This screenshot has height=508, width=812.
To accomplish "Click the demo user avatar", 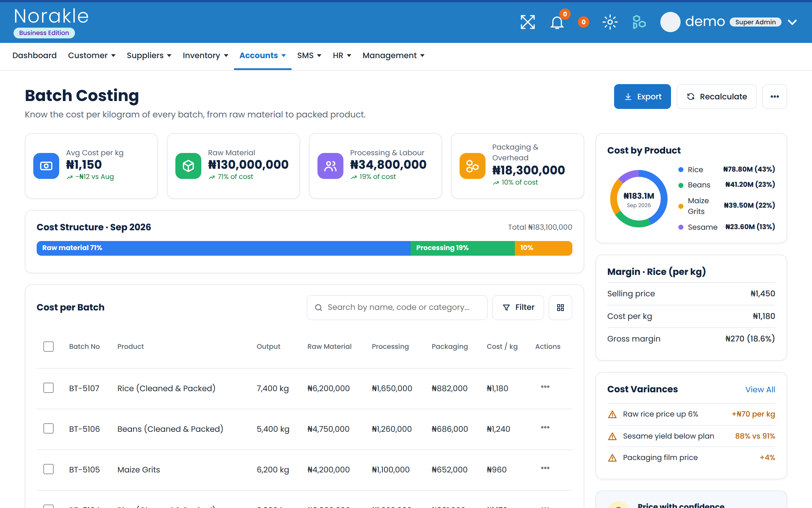I will click(670, 22).
